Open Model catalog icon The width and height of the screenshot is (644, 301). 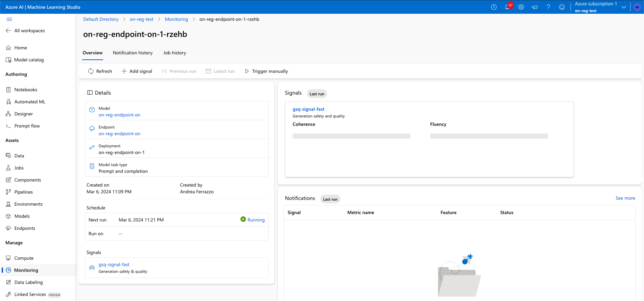pos(8,60)
